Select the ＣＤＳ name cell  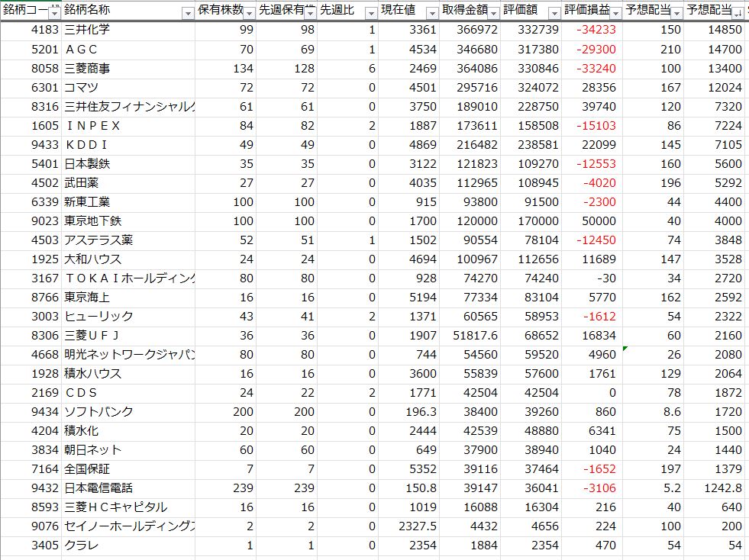pos(128,393)
